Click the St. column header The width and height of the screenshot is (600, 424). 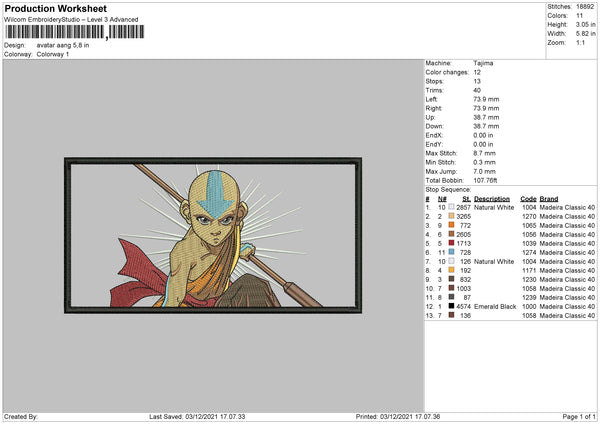click(466, 199)
